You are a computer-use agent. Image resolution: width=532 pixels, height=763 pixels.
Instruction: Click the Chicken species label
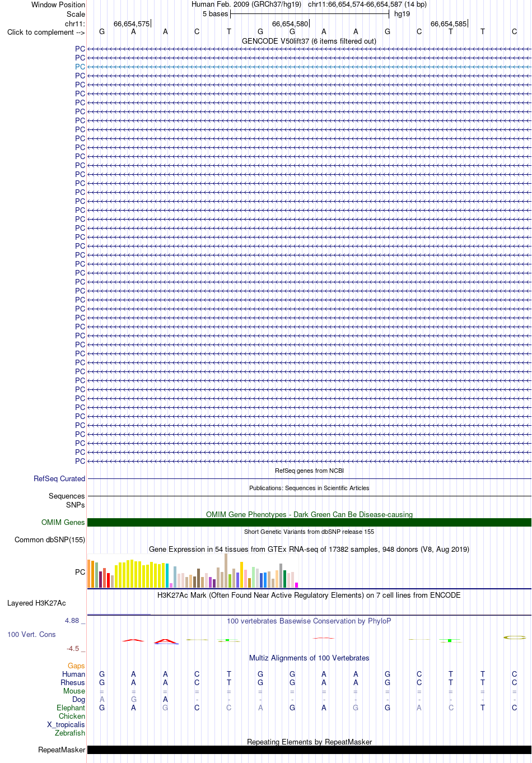coord(72,716)
